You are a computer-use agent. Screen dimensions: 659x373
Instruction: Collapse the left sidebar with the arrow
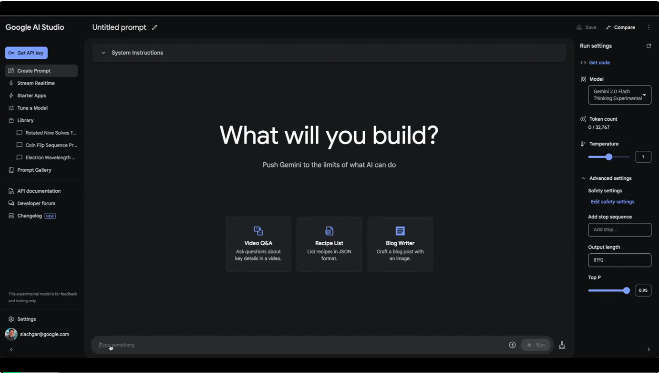click(x=11, y=349)
